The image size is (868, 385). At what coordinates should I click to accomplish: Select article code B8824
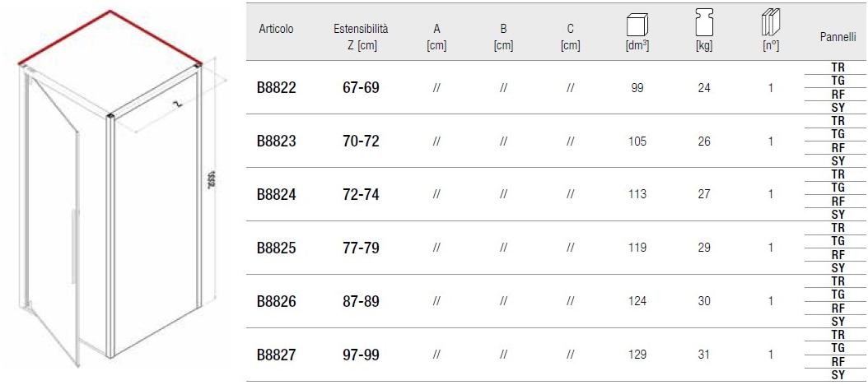tap(277, 195)
